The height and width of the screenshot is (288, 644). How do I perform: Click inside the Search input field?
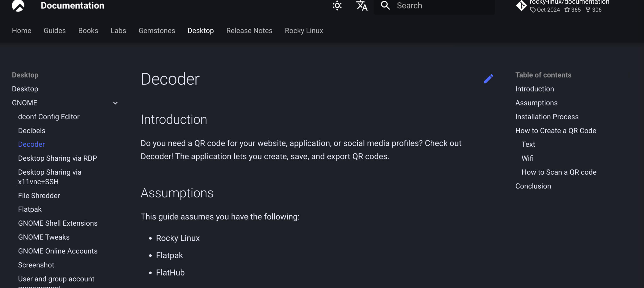(x=438, y=5)
